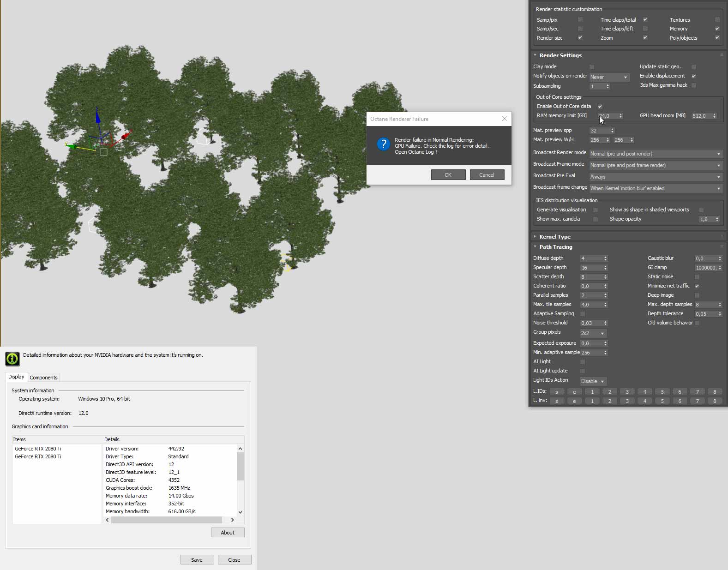The width and height of the screenshot is (728, 570).
Task: Toggle Minimize net traffic checkbox
Action: (697, 286)
